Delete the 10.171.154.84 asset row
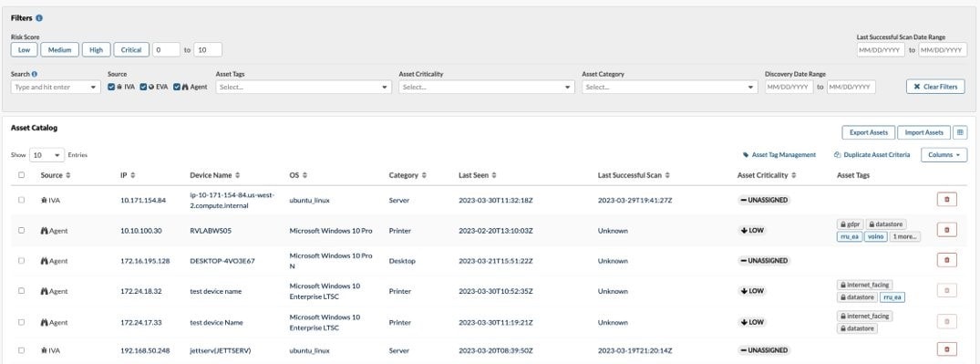Screen dimensions: 980x364 click(946, 200)
